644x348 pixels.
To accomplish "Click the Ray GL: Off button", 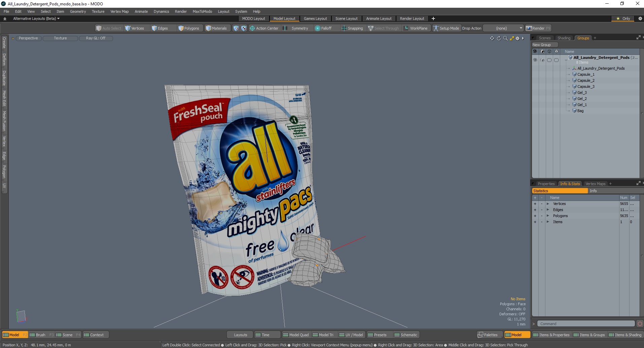I will point(96,38).
